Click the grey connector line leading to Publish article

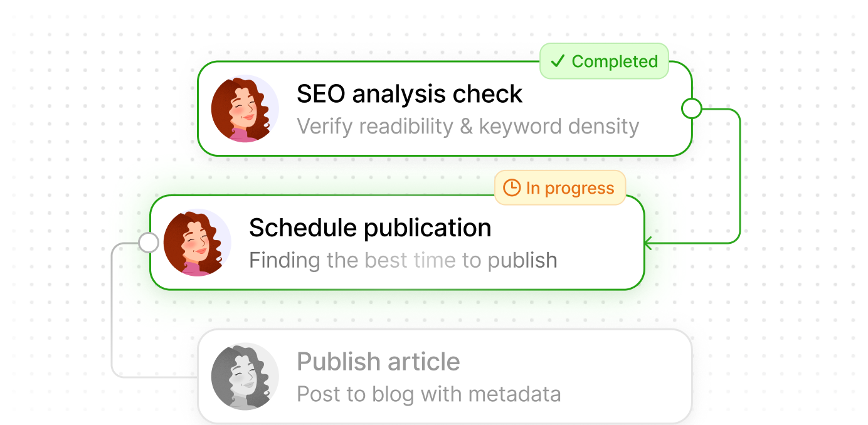tap(112, 313)
